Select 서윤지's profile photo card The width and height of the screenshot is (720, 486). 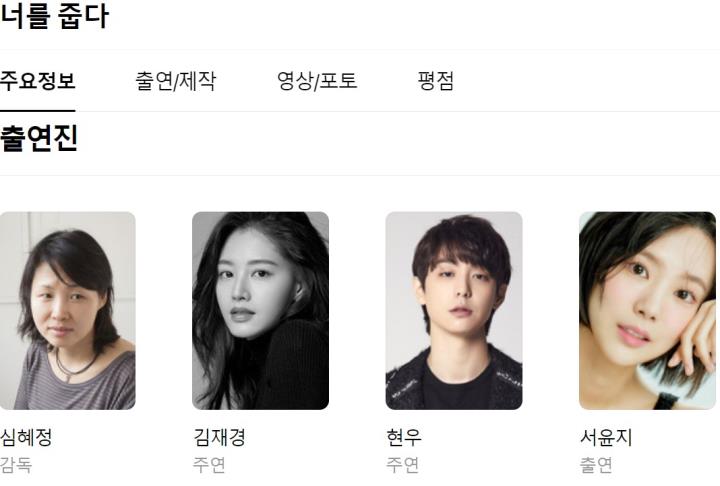click(647, 311)
